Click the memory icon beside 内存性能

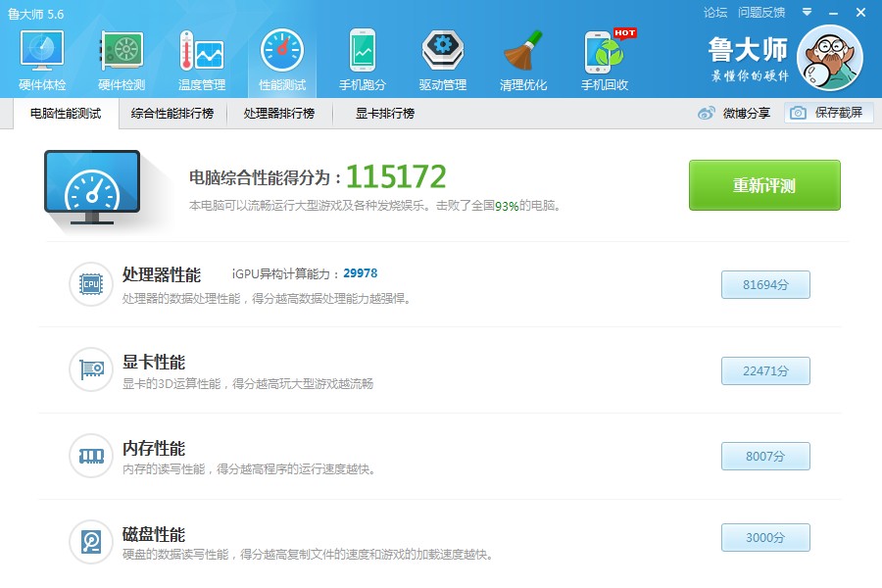pyautogui.click(x=91, y=456)
